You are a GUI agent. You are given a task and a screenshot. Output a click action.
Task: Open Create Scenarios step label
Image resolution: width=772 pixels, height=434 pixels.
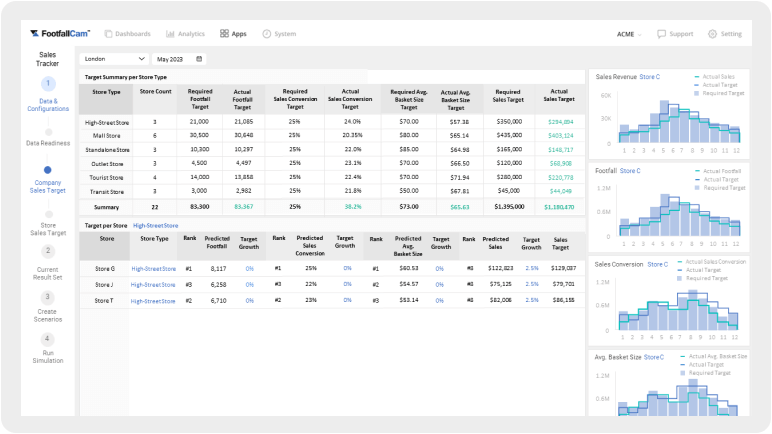pyautogui.click(x=48, y=315)
